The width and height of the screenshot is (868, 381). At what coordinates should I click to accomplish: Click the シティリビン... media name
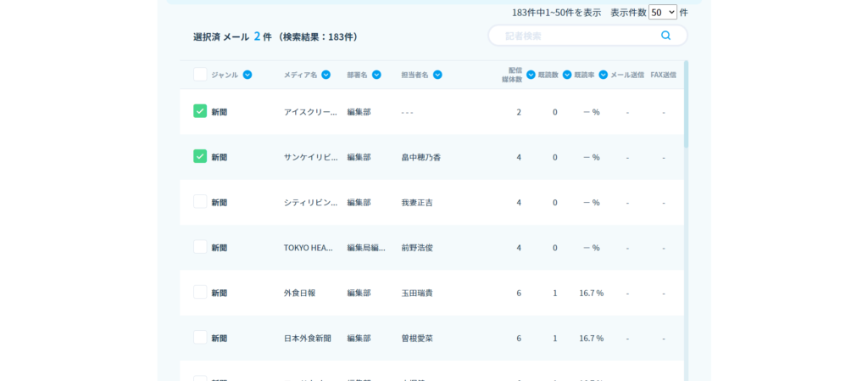click(x=310, y=202)
